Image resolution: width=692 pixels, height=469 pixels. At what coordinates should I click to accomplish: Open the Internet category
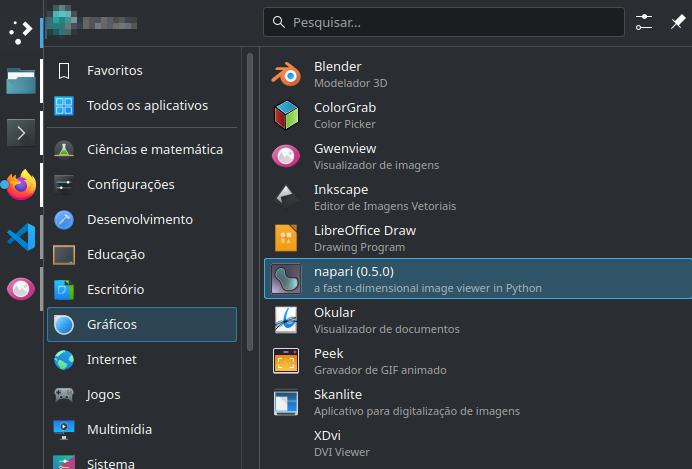coord(141,359)
